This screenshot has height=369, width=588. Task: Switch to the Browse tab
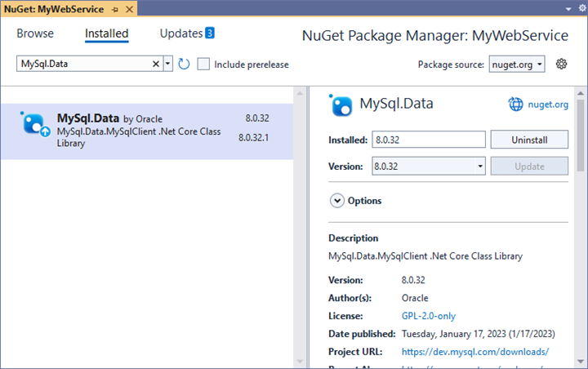(35, 33)
